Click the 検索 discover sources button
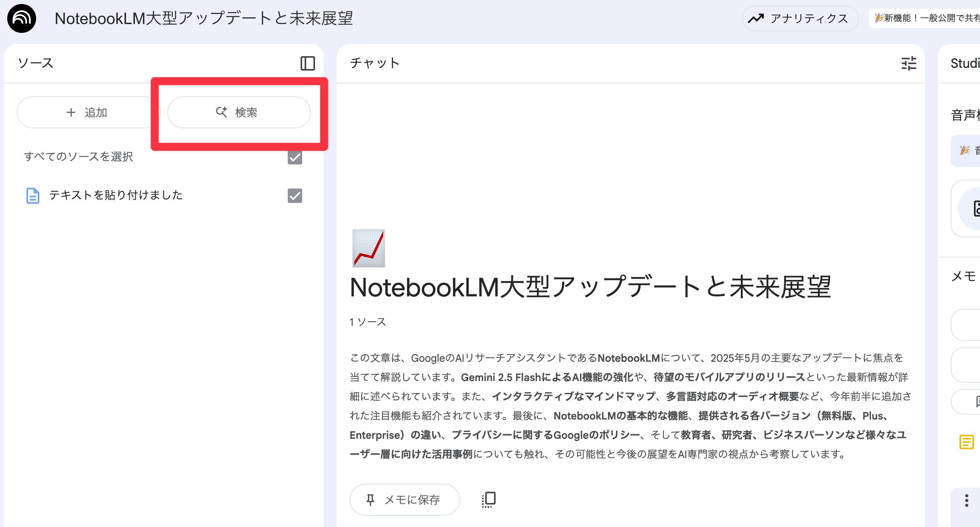This screenshot has width=980, height=527. pos(239,112)
